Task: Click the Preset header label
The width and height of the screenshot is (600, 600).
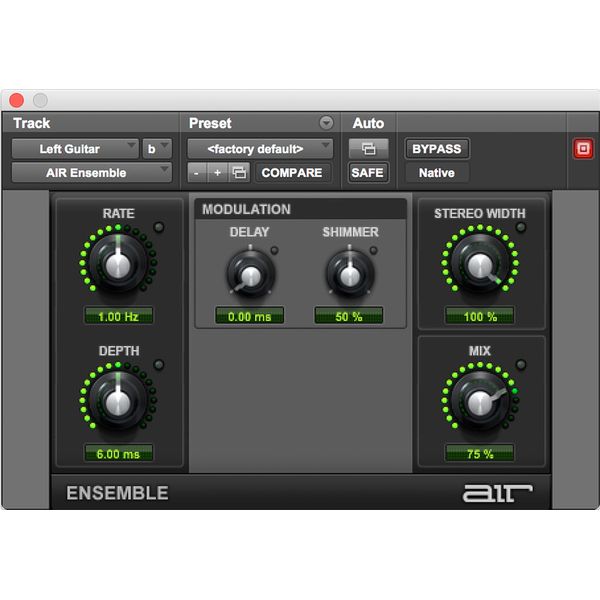Action: point(210,123)
